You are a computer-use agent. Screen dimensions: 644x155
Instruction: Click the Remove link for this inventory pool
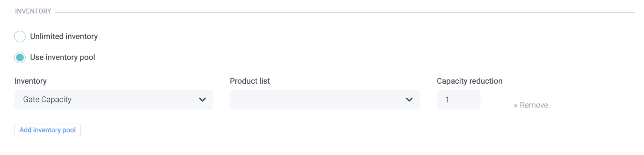pyautogui.click(x=534, y=105)
